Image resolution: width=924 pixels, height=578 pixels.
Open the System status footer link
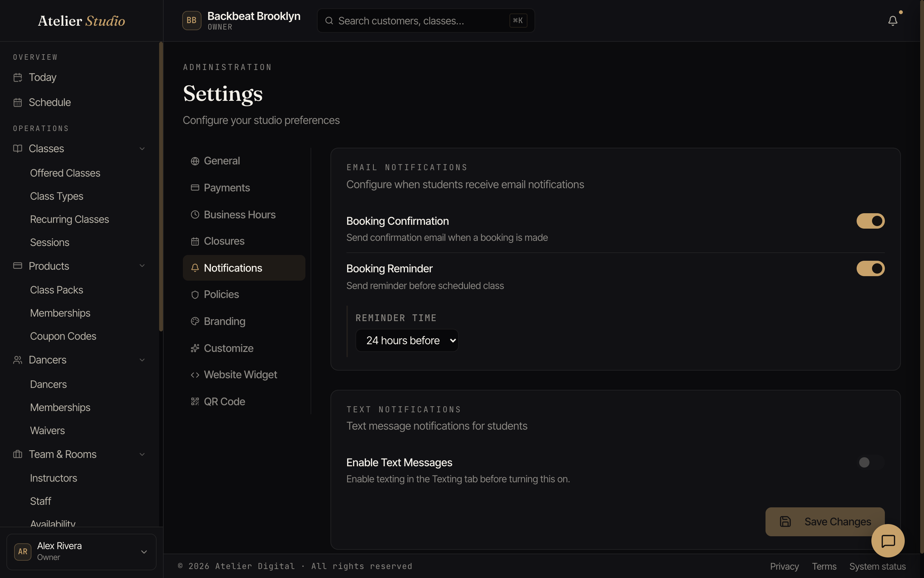pyautogui.click(x=877, y=566)
